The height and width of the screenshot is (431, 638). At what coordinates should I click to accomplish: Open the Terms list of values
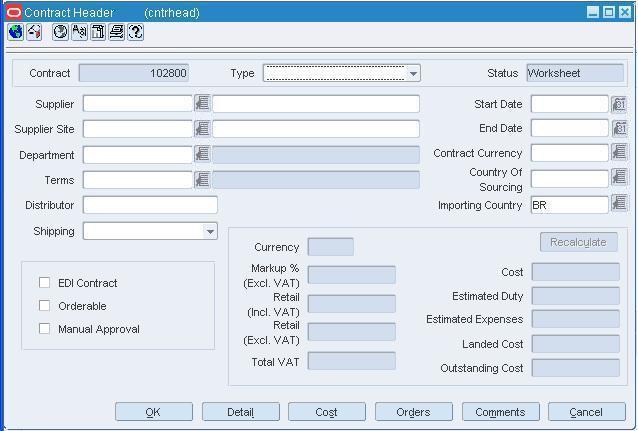pos(202,179)
